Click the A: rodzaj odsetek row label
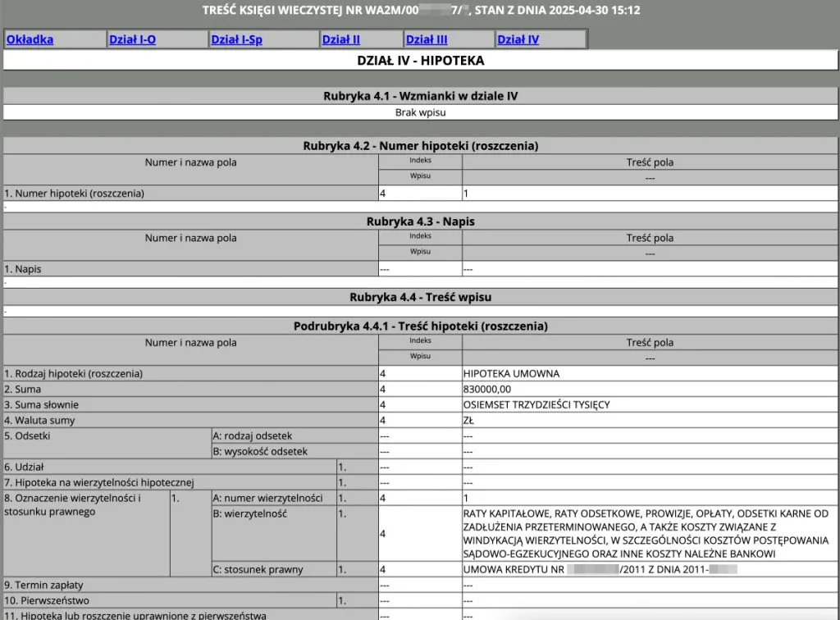Screen dimensions: 840x620 258,435
